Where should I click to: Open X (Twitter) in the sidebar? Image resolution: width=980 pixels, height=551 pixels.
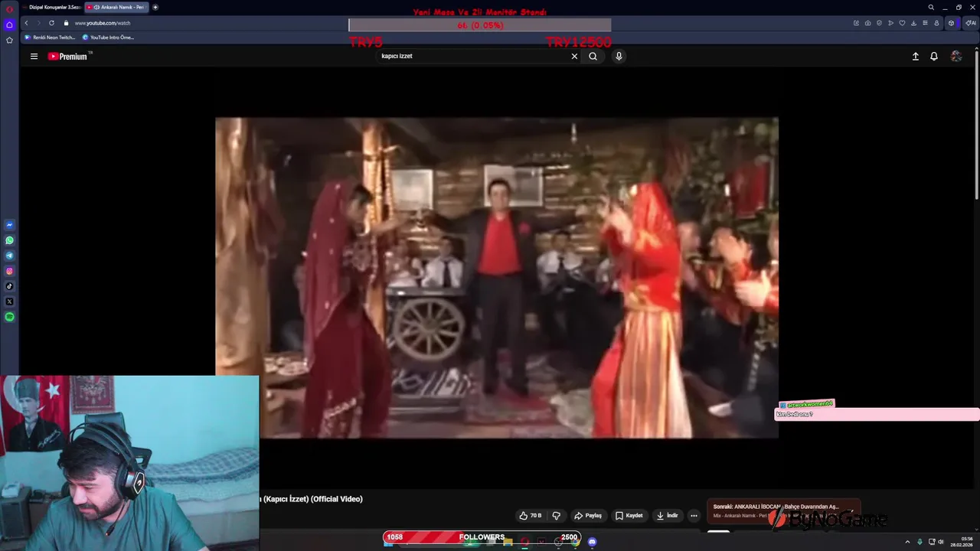point(9,302)
